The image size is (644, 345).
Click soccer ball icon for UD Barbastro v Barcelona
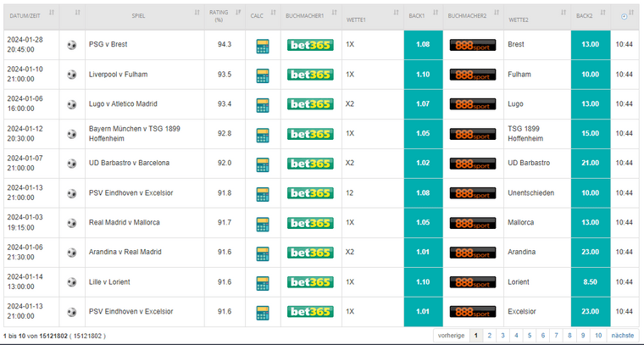tap(72, 164)
